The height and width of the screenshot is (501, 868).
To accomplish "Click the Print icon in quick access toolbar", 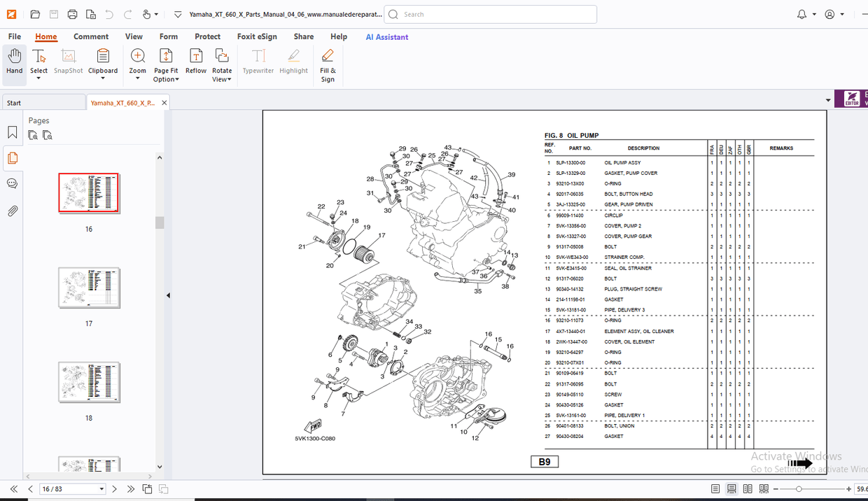I will click(72, 14).
